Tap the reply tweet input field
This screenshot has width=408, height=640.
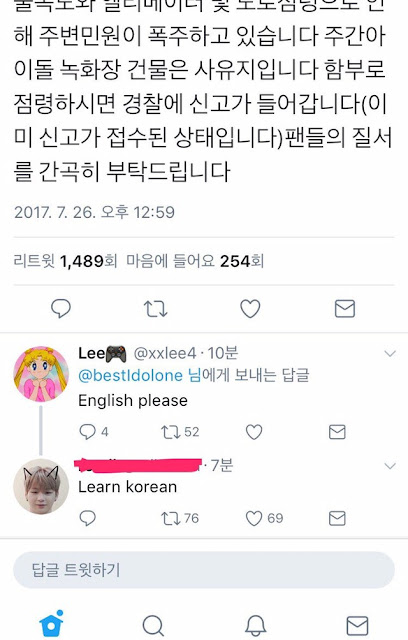[204, 570]
